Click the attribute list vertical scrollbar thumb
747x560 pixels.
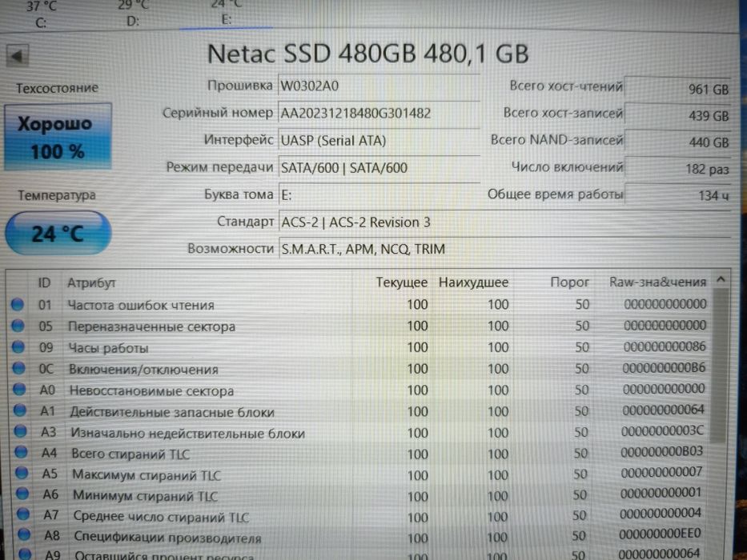coord(721,364)
